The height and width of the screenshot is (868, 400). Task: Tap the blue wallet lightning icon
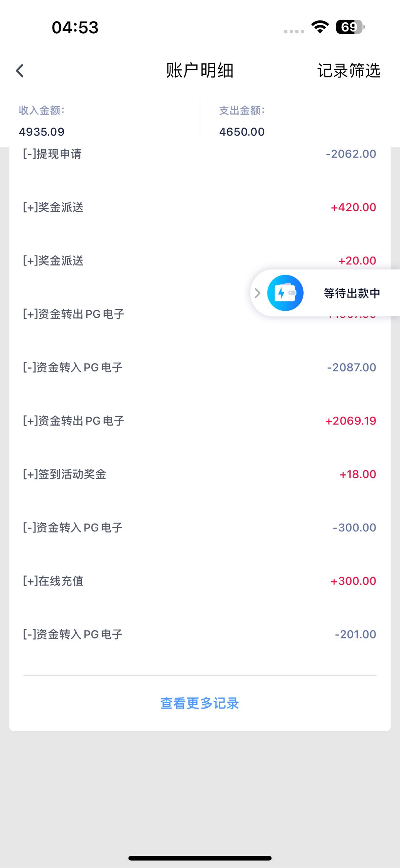point(285,293)
